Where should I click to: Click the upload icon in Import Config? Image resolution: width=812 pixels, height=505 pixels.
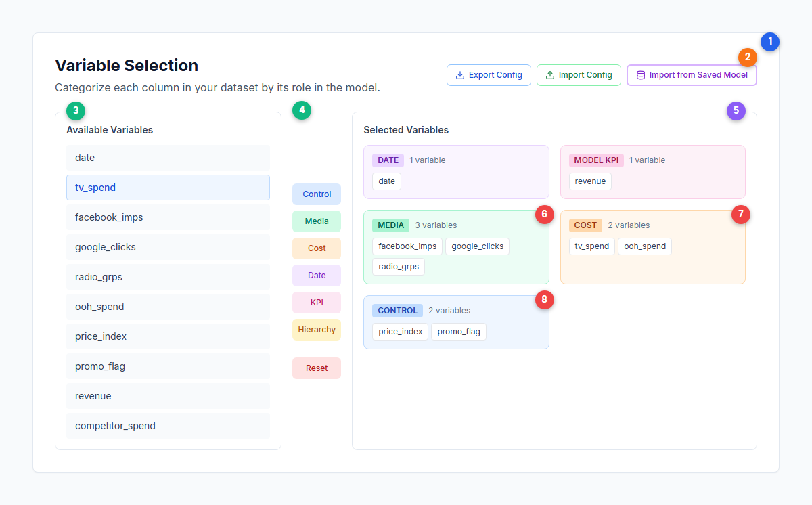(x=550, y=75)
